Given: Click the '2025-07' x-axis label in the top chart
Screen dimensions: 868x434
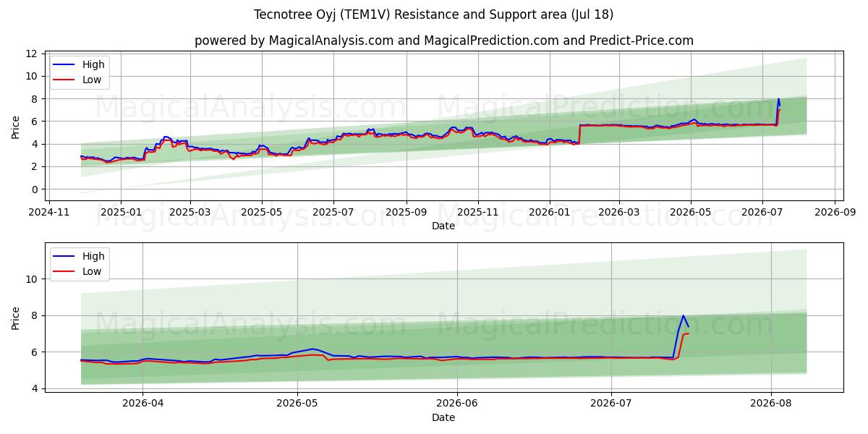Looking at the screenshot, I should [x=333, y=213].
